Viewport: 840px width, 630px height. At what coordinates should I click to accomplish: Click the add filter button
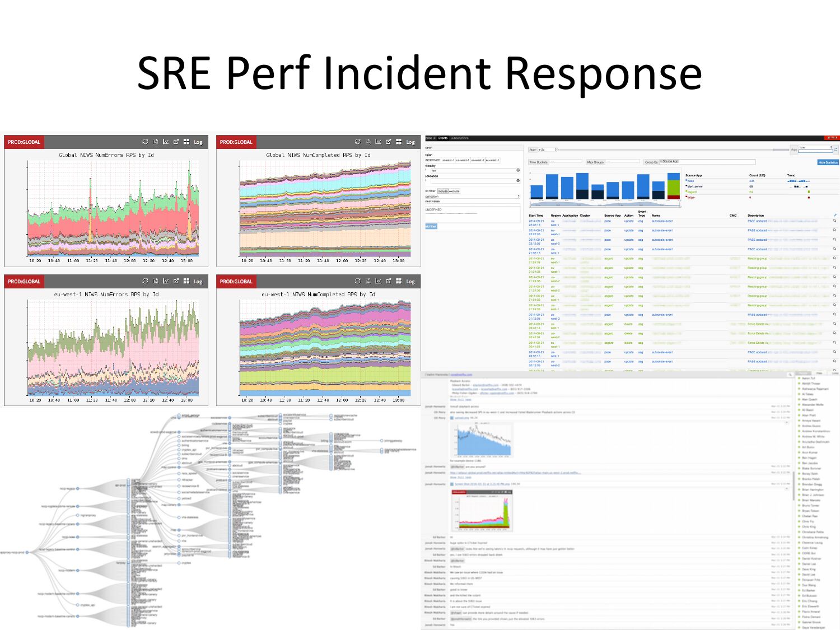click(431, 226)
